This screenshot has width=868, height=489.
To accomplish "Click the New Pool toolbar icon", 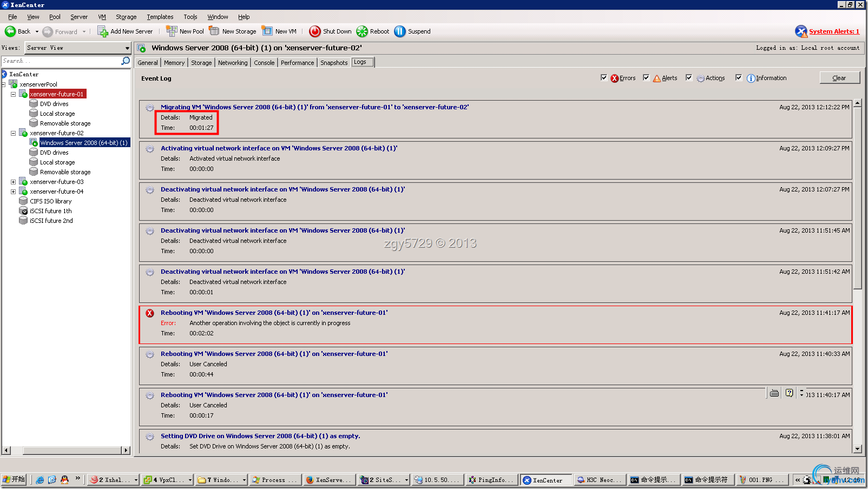I will 172,31.
